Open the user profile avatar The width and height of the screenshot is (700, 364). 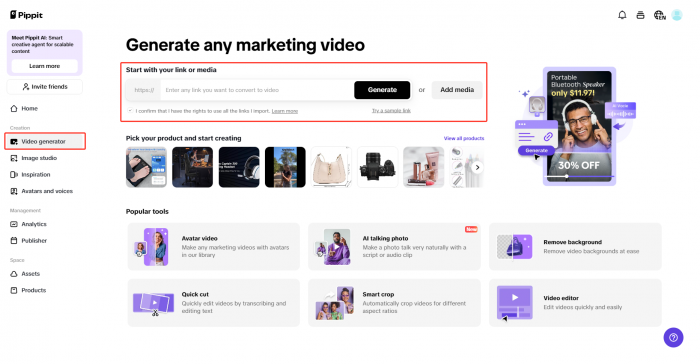[677, 15]
